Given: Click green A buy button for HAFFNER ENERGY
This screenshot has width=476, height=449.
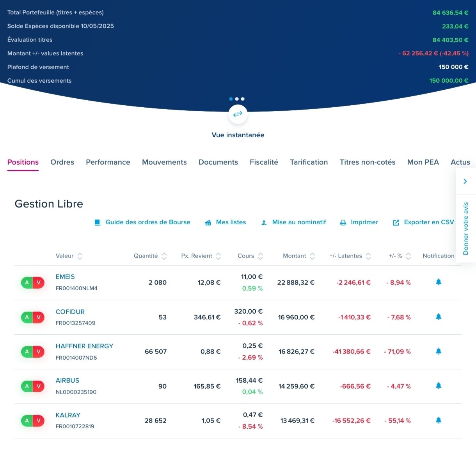Looking at the screenshot, I should pyautogui.click(x=27, y=351).
